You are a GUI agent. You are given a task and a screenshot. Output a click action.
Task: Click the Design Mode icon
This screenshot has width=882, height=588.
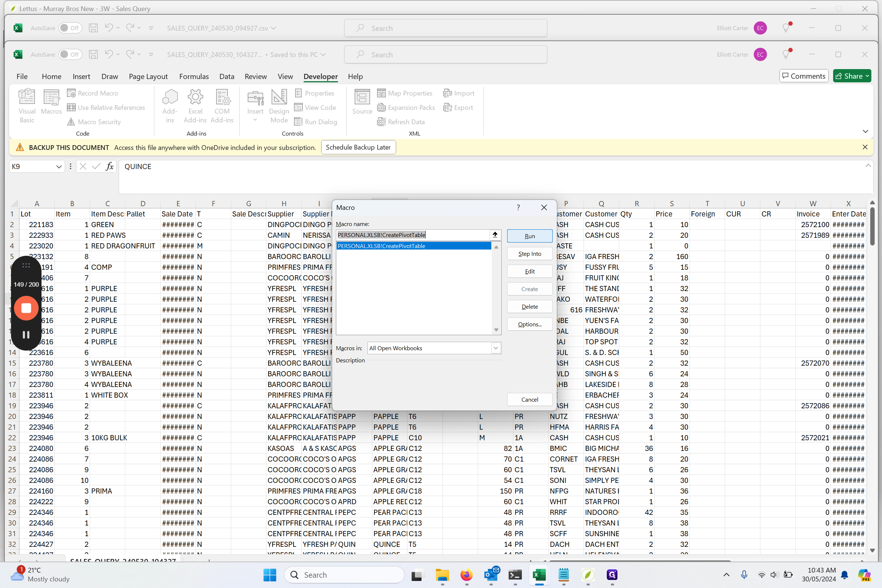click(x=279, y=97)
